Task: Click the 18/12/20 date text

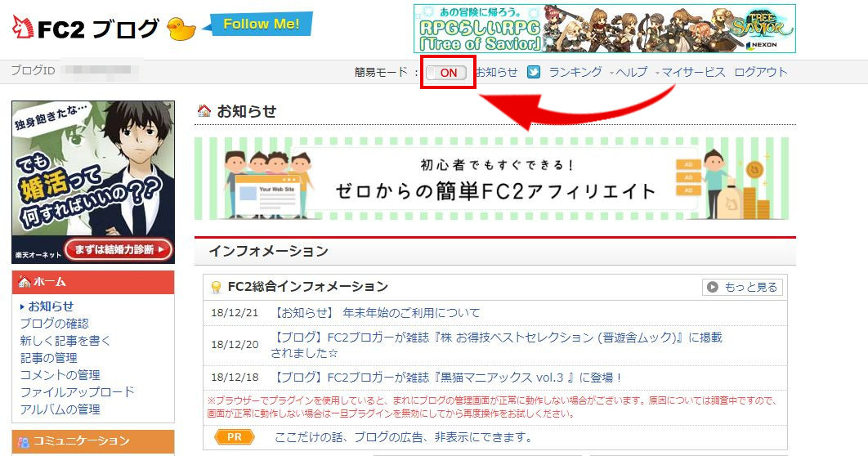Action: 235,345
